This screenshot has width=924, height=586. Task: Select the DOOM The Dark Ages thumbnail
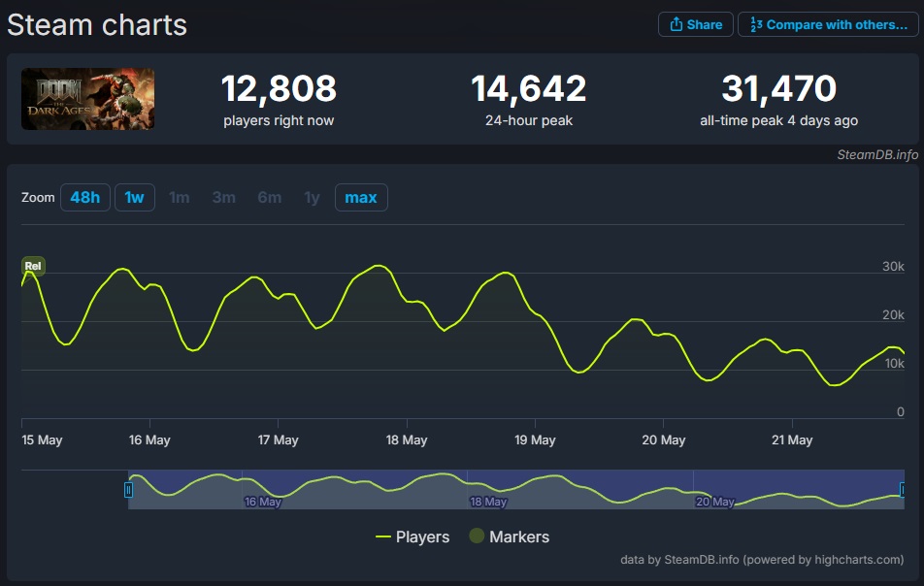pyautogui.click(x=87, y=99)
